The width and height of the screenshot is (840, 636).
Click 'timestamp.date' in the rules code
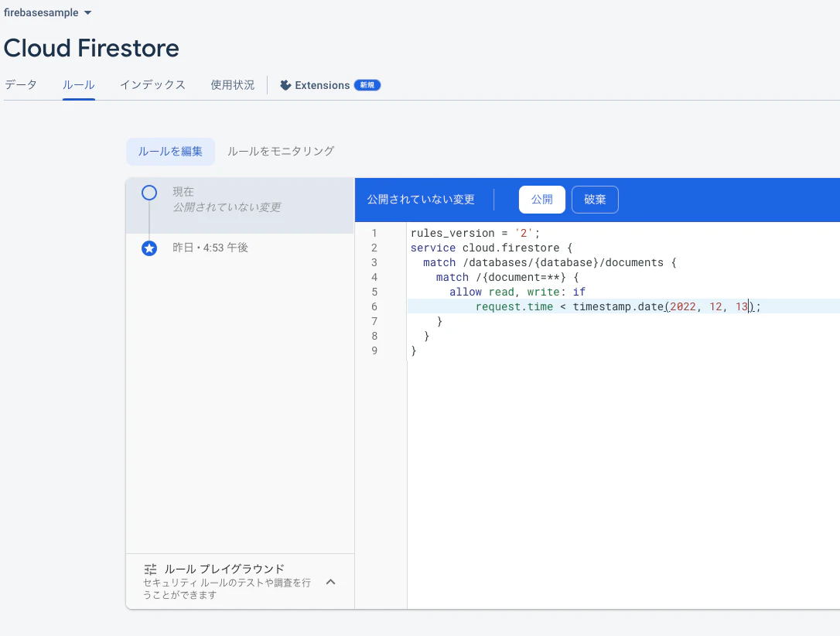click(619, 306)
